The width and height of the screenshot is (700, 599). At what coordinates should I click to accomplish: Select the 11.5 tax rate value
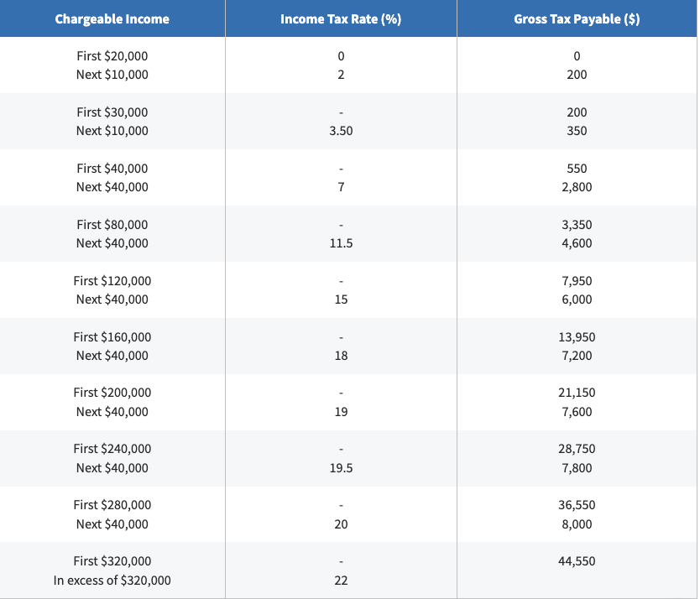pyautogui.click(x=341, y=243)
